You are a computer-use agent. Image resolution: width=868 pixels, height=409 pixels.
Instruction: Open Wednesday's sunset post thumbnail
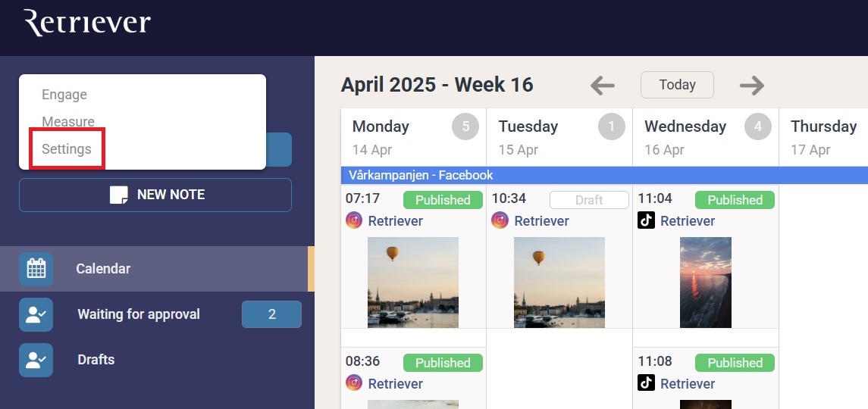pyautogui.click(x=706, y=282)
